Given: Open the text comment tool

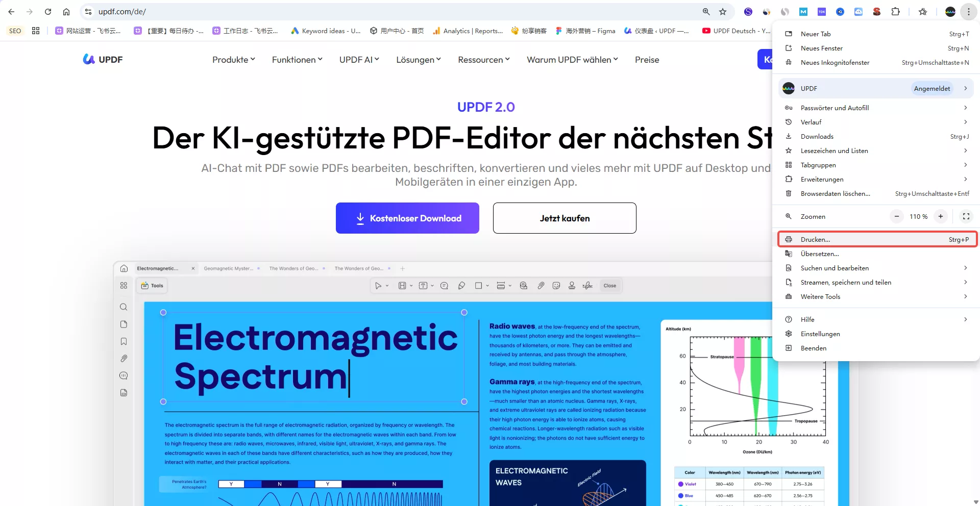Looking at the screenshot, I should 445,286.
